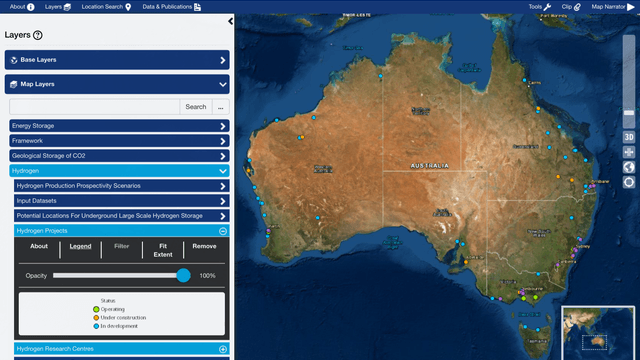This screenshot has width=640, height=360.
Task: Click the Search button
Action: tap(196, 107)
